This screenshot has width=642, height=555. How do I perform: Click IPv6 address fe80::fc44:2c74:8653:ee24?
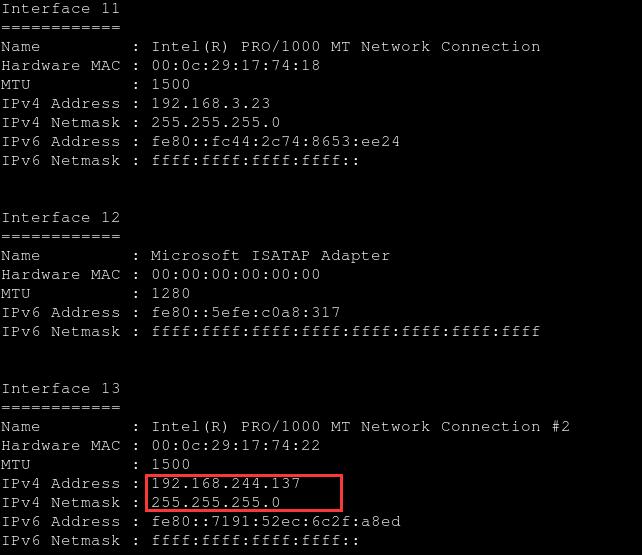tap(276, 141)
